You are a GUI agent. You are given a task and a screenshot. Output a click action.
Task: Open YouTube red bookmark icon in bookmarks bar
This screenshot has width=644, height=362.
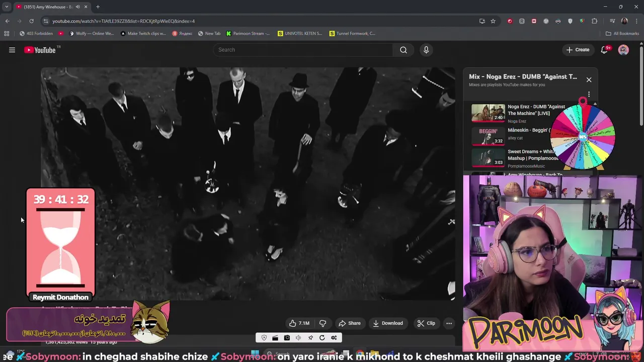pyautogui.click(x=61, y=34)
